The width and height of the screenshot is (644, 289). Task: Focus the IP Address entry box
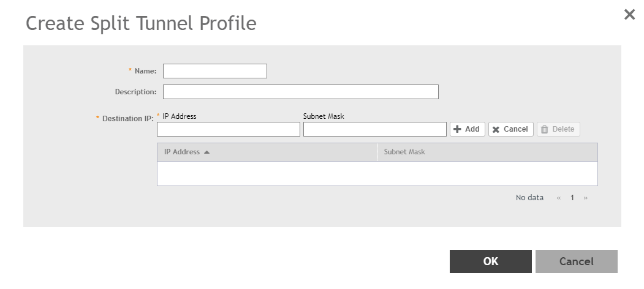click(228, 129)
